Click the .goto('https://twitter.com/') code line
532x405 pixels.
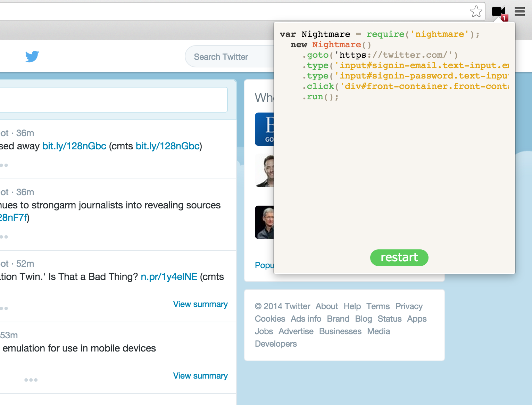pyautogui.click(x=380, y=55)
